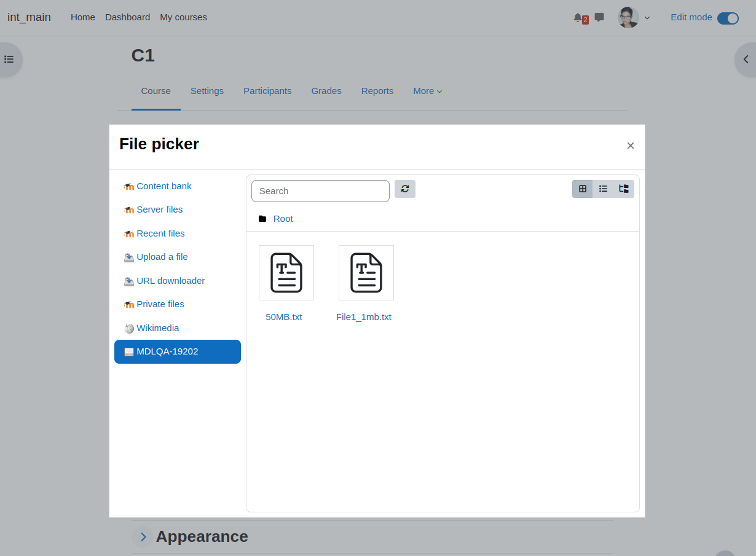The height and width of the screenshot is (556, 756).
Task: Refresh the file picker listing
Action: tap(405, 189)
